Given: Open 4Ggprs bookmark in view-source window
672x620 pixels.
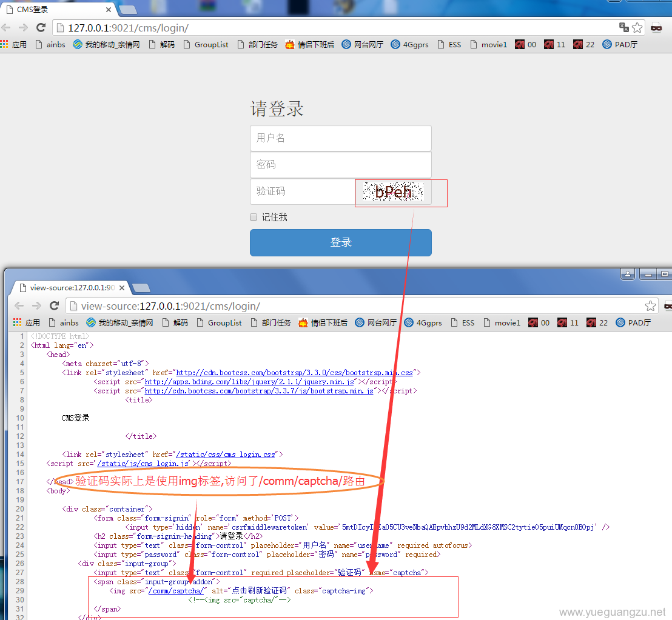Looking at the screenshot, I should click(x=423, y=322).
